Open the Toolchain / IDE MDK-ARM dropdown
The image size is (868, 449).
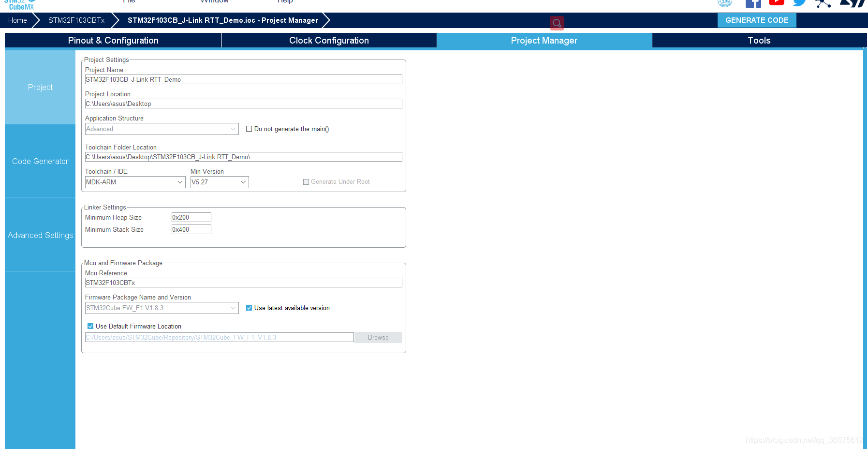pyautogui.click(x=135, y=182)
